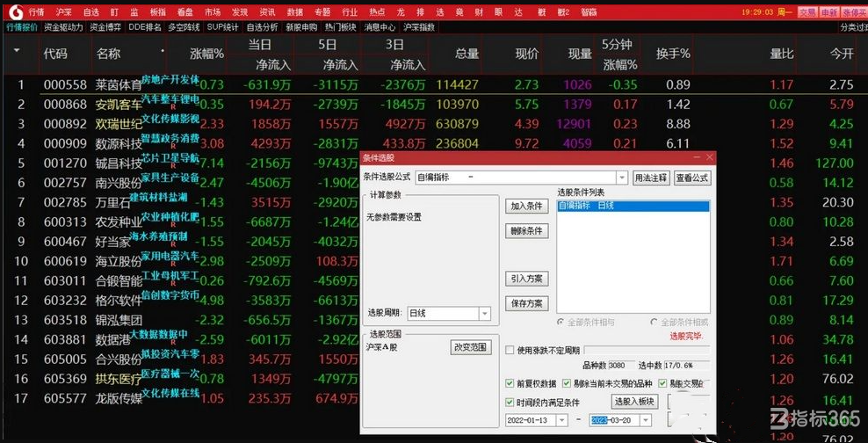Viewport: 868px width, 443px height.
Task: Switch to the 多空阵线 tab
Action: 184,26
